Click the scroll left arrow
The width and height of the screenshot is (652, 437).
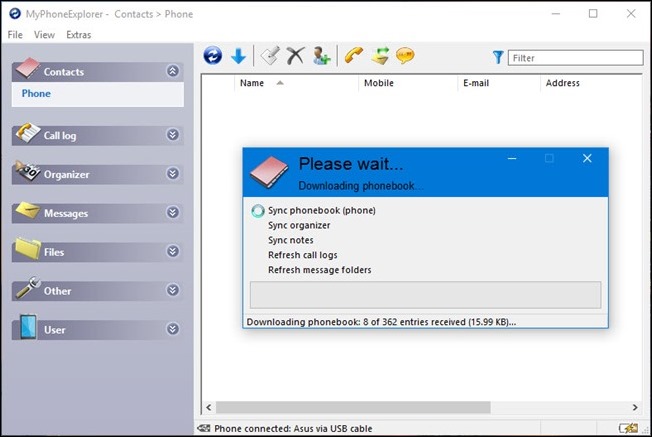click(x=209, y=407)
